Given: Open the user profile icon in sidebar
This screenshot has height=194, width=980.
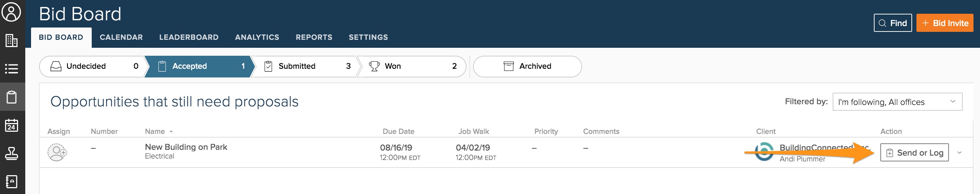Looking at the screenshot, I should click(12, 12).
